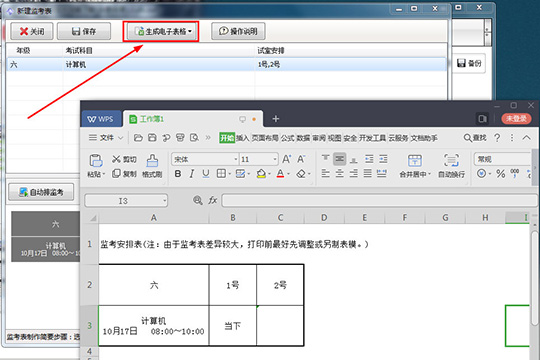Collapse the ribbon with the caret icon
The width and height of the screenshot is (540, 360).
pyautogui.click(x=526, y=138)
